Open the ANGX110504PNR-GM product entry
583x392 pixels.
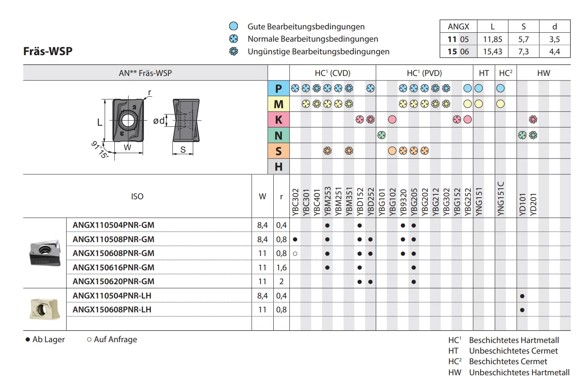[114, 225]
